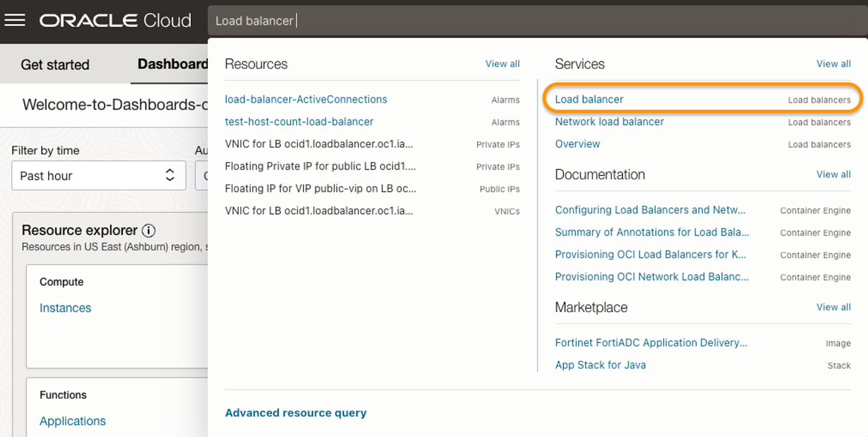This screenshot has width=868, height=437.
Task: Open load-balancer-ActiveConnections alarm result
Action: (306, 100)
